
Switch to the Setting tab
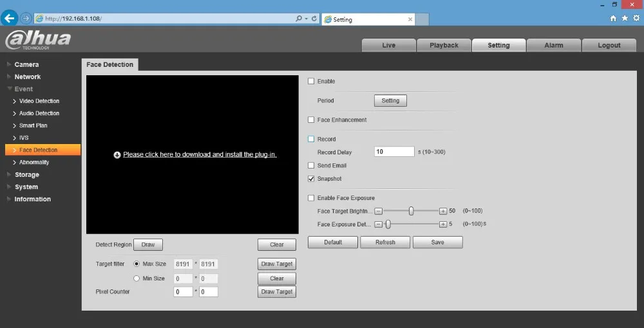pos(498,45)
